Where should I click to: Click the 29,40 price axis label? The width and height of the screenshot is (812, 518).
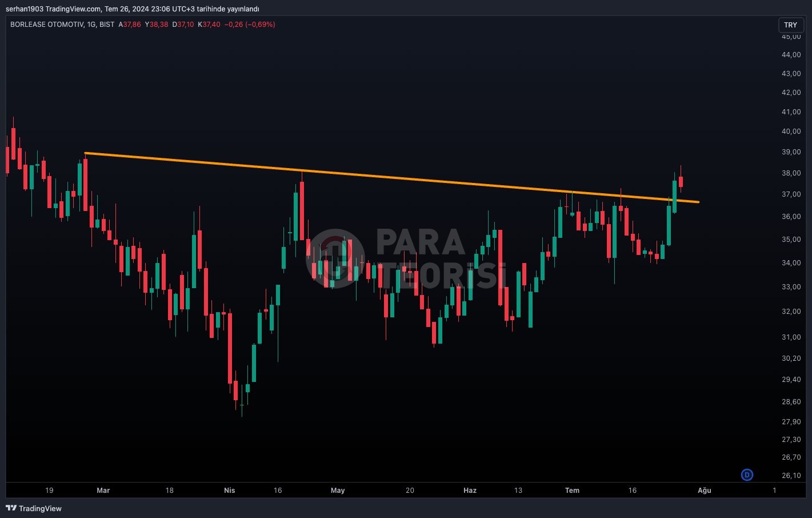click(x=791, y=380)
